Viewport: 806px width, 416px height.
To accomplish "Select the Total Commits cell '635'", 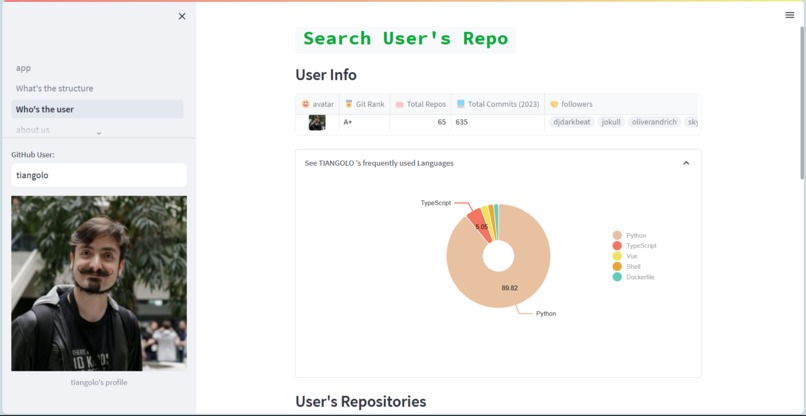I will tap(498, 122).
